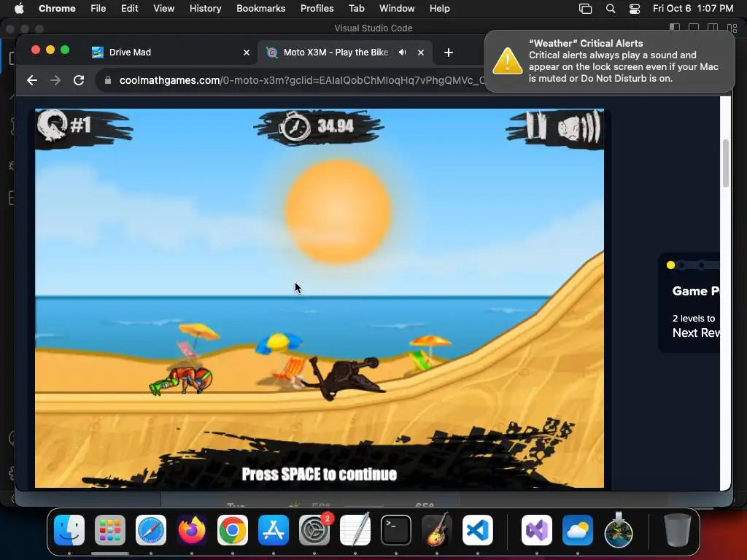The image size is (747, 560).
Task: Open Firefox from the Dock
Action: tap(192, 530)
